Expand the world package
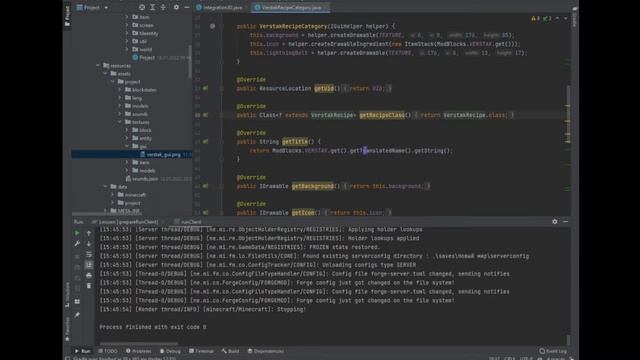Viewport: 640px width, 360px height. tap(127, 49)
